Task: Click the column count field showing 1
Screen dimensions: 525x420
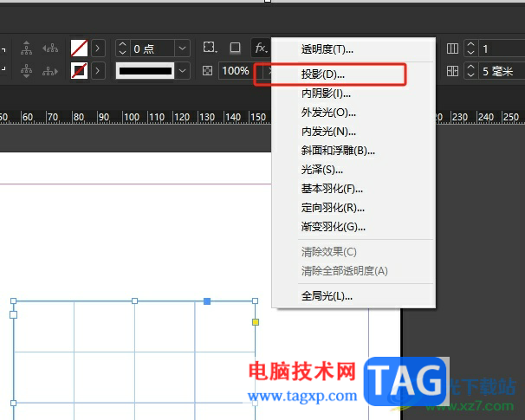Action: click(x=502, y=48)
